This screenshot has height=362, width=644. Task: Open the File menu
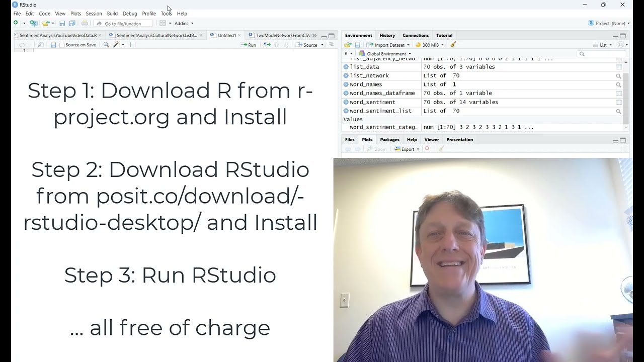click(17, 14)
